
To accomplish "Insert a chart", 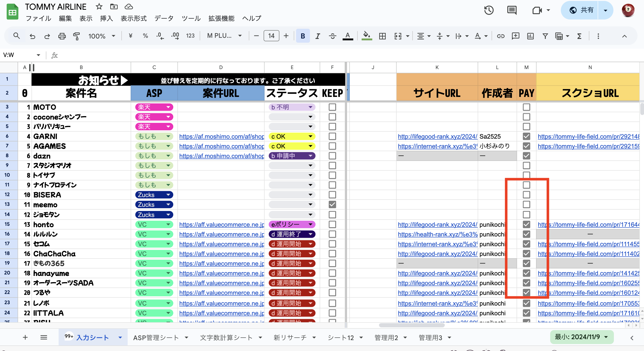I will tap(530, 36).
